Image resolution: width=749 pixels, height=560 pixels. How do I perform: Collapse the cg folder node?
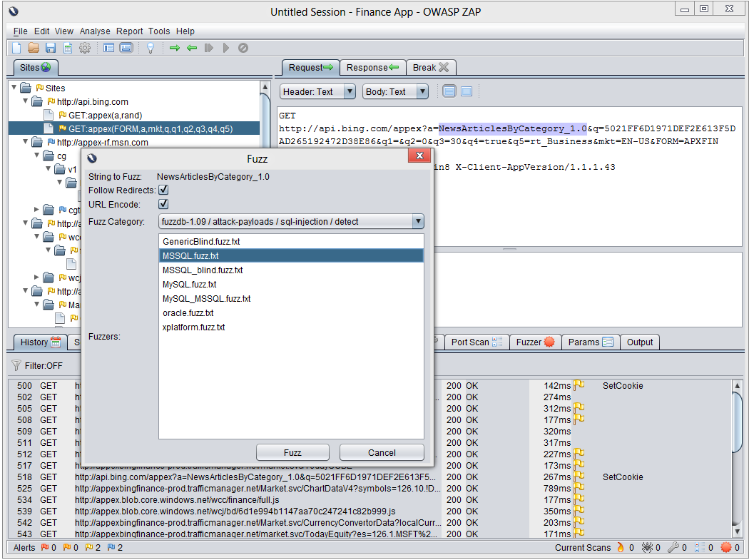coord(37,156)
